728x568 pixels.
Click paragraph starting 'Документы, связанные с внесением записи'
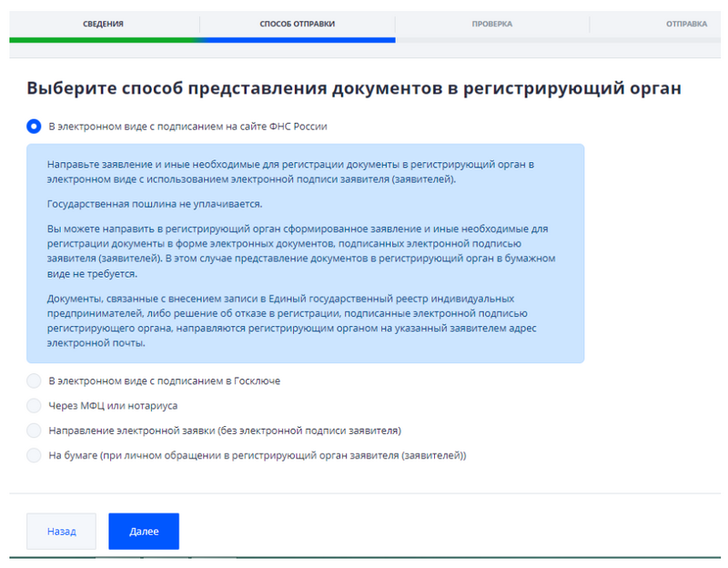pos(291,320)
